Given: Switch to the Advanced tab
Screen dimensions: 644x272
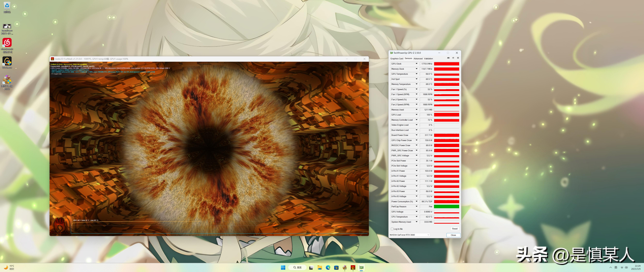Looking at the screenshot, I should (x=418, y=59).
